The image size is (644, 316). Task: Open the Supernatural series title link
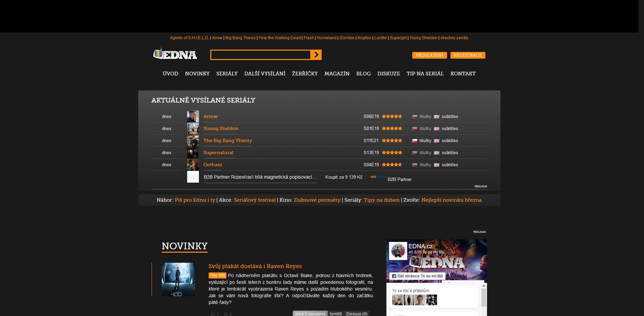[x=218, y=152]
